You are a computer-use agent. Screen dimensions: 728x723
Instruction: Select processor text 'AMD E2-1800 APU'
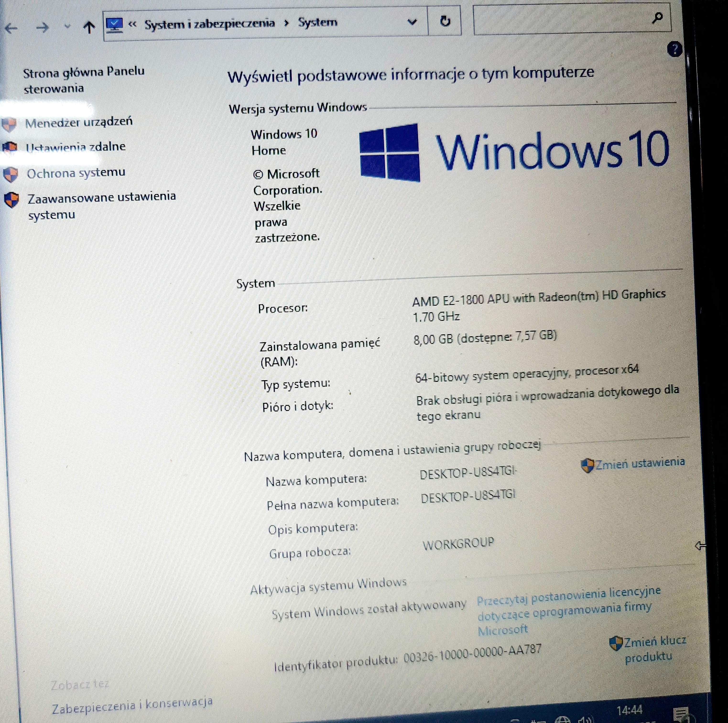pos(461,300)
